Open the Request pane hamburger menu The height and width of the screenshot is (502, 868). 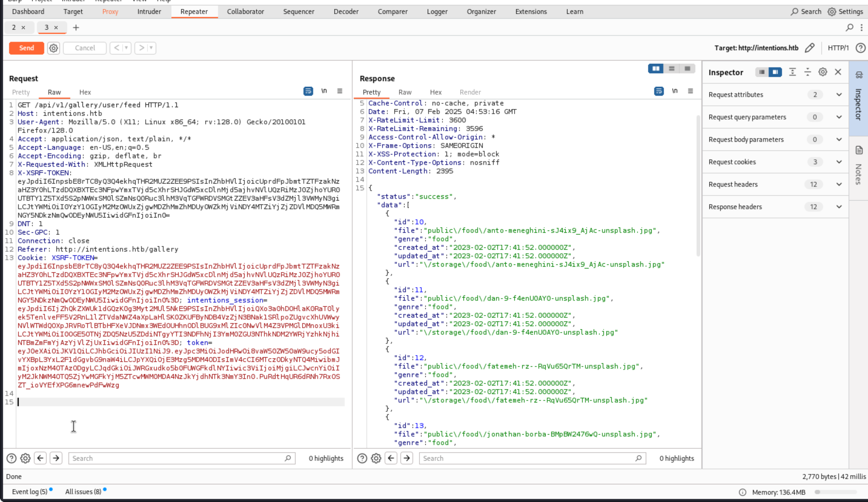tap(340, 91)
